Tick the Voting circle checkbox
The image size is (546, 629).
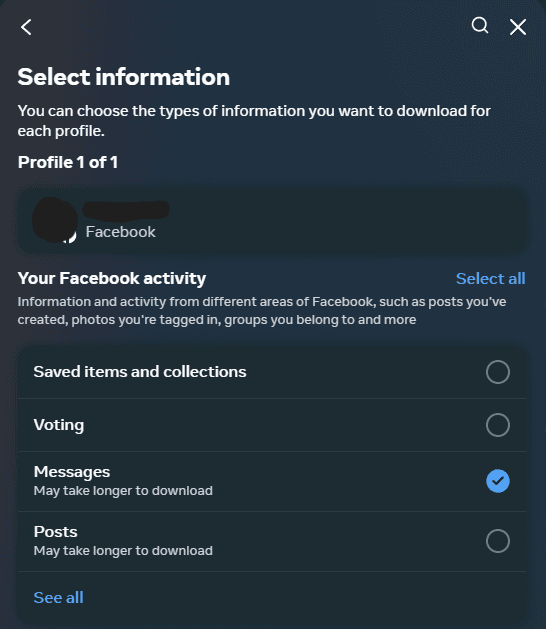pyautogui.click(x=498, y=425)
